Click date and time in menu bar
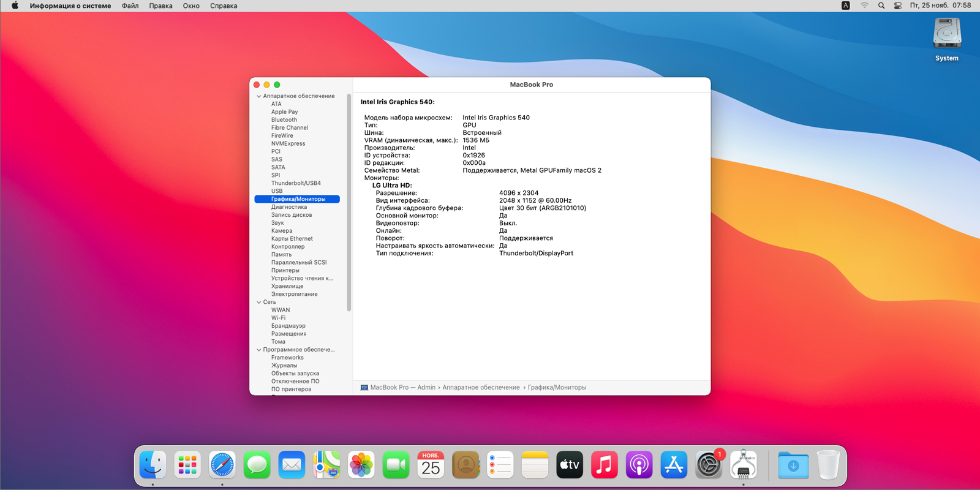The height and width of the screenshot is (490, 980). [940, 6]
